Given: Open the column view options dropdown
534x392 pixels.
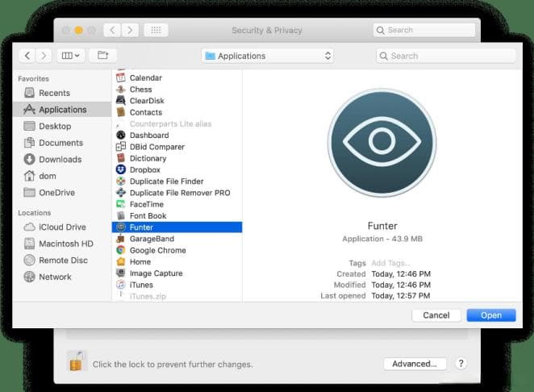Looking at the screenshot, I should pyautogui.click(x=70, y=56).
